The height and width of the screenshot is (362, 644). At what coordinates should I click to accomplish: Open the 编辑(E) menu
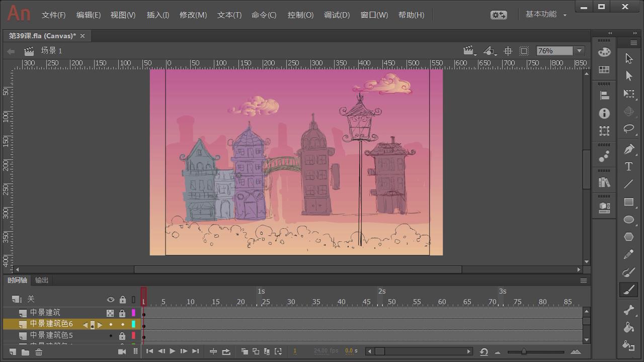(x=88, y=15)
